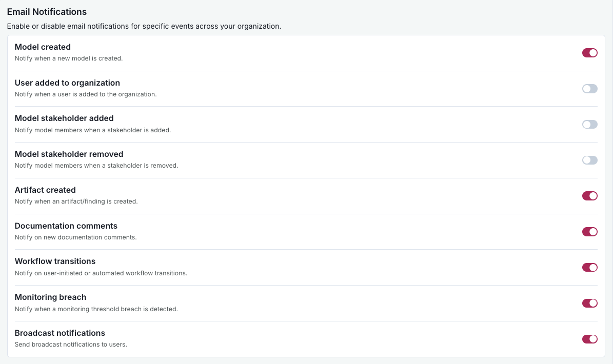Select the Broadcast notifications heading
Viewport: 613px width, 364px height.
60,333
